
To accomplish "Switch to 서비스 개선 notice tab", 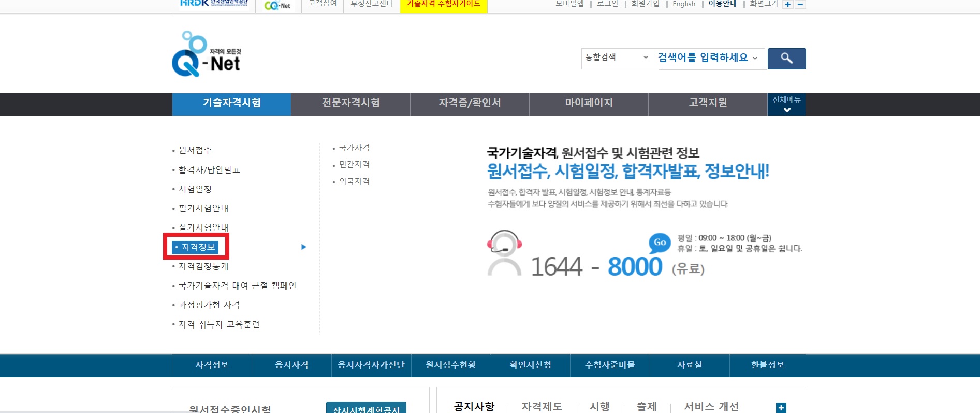I will pyautogui.click(x=711, y=407).
